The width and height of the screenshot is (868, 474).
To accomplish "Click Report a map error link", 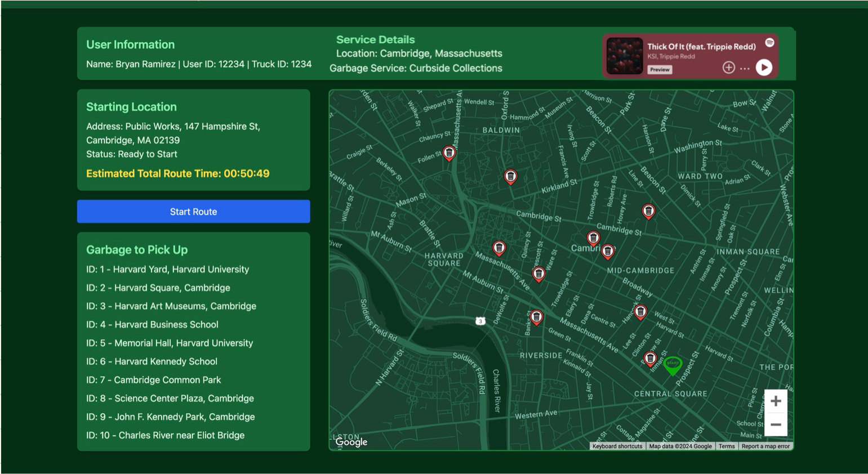I will pos(765,446).
